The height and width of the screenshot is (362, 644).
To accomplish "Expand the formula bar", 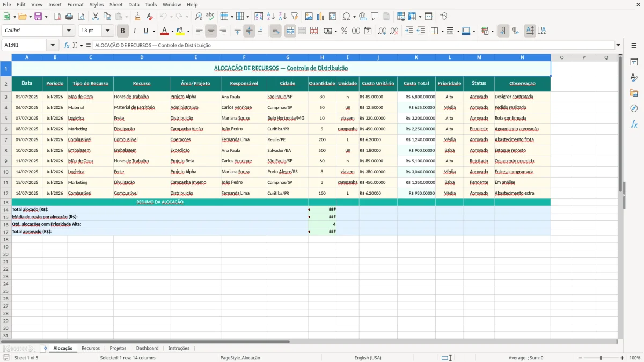I will tap(618, 46).
